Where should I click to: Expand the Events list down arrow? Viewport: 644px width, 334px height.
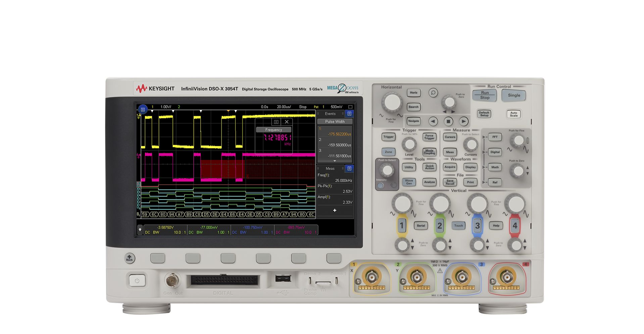[335, 161]
